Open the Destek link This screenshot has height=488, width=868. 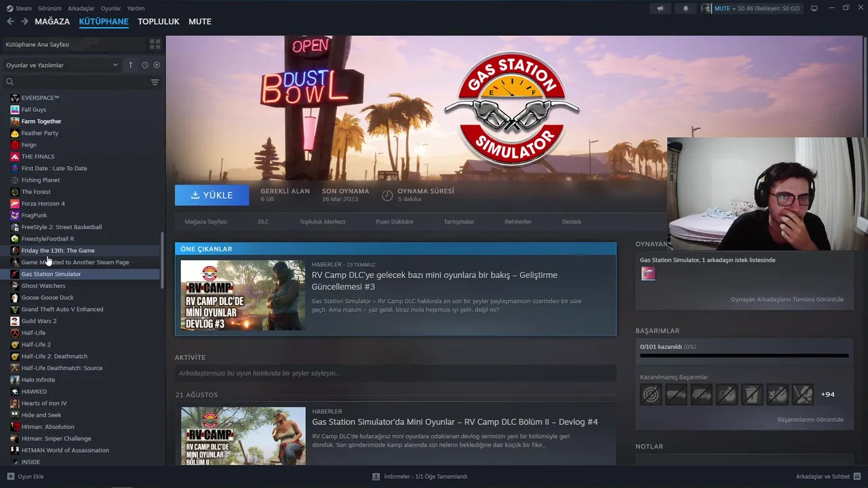(572, 222)
